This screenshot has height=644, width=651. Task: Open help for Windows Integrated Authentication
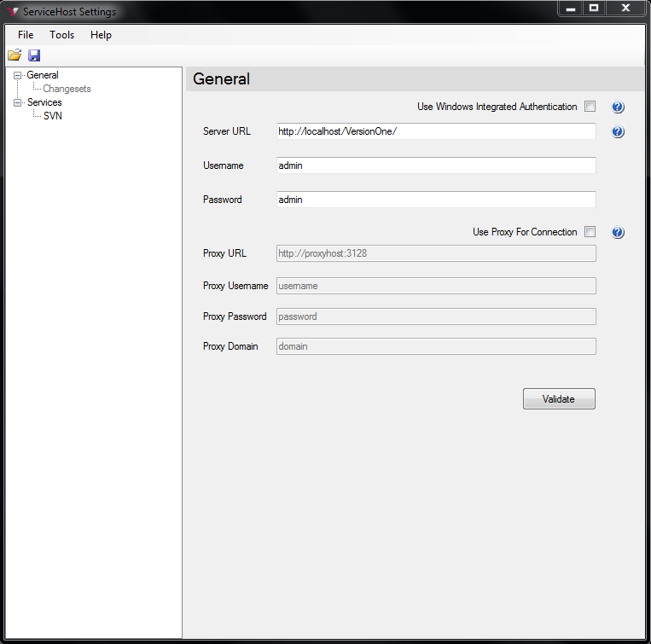618,107
